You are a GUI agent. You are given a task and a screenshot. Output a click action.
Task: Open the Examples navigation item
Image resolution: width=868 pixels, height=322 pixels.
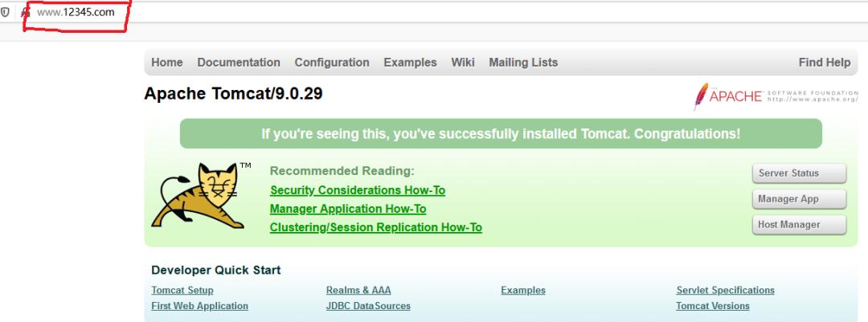(410, 63)
